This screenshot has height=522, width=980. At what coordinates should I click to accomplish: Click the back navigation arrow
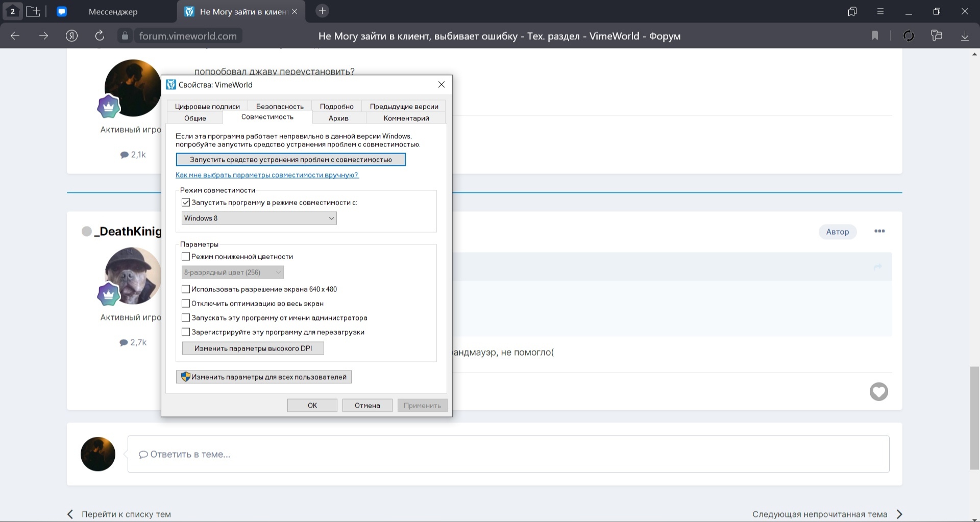[15, 36]
